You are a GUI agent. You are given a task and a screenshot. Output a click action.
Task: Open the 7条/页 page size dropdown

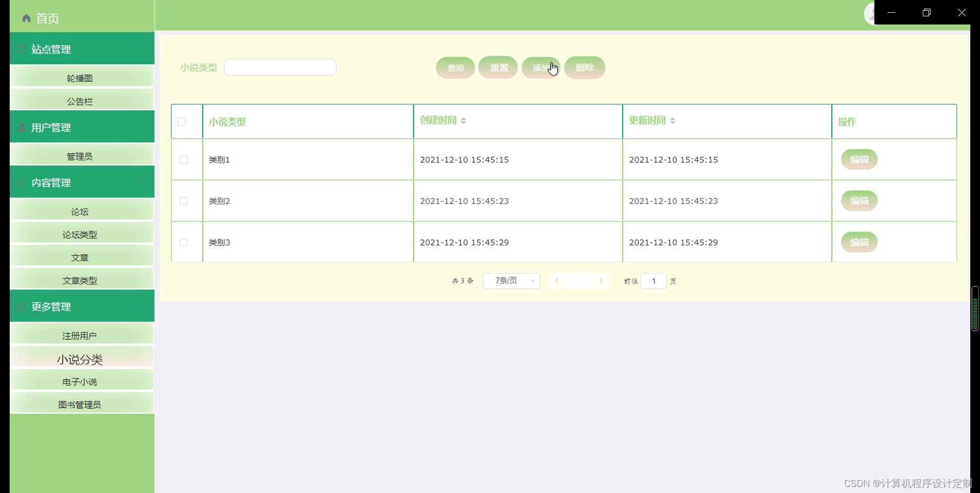(x=511, y=281)
